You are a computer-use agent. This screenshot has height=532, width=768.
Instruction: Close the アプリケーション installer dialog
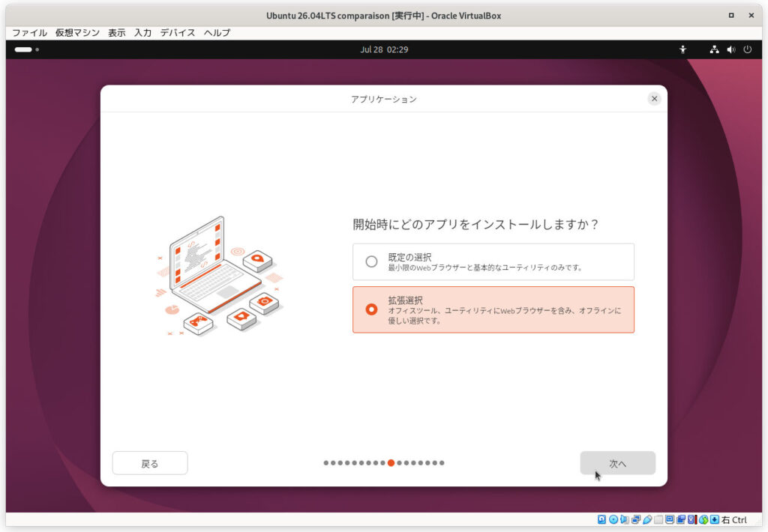coord(654,99)
